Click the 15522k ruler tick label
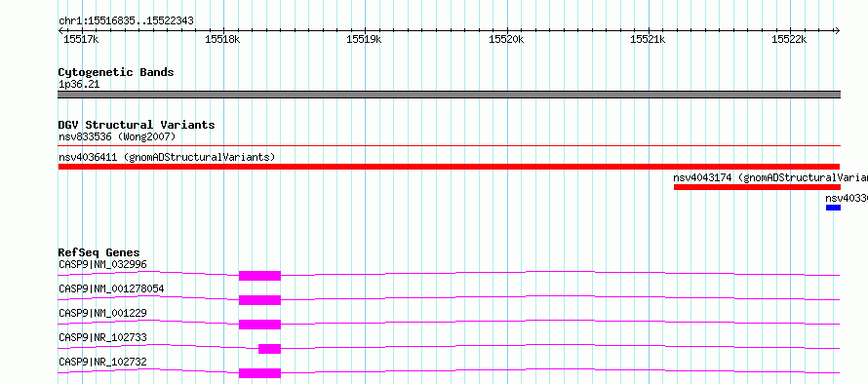 coord(789,39)
